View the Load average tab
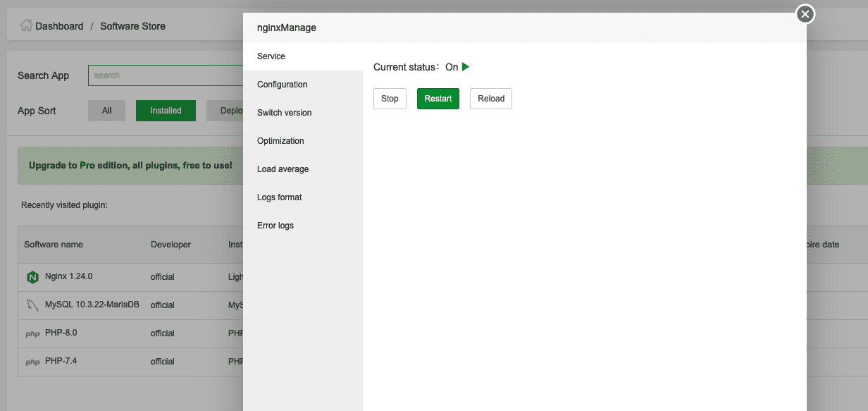 [283, 169]
